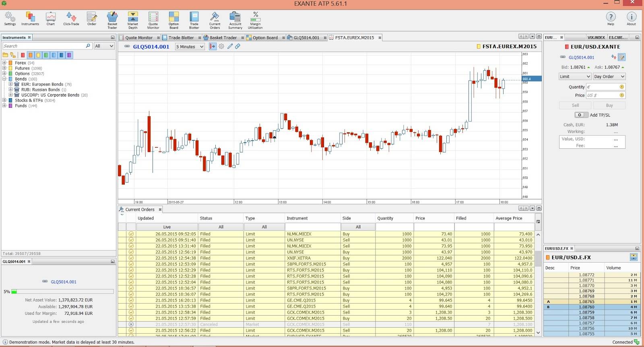Image resolution: width=644 pixels, height=347 pixels.
Task: Open the Limit order type dropdown
Action: (575, 76)
